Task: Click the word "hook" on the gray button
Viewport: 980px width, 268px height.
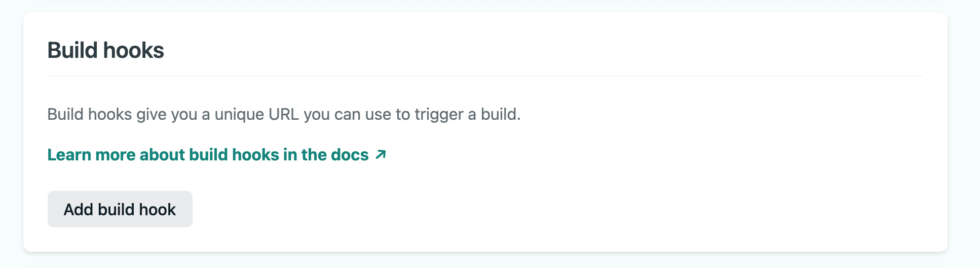Action: [x=157, y=210]
